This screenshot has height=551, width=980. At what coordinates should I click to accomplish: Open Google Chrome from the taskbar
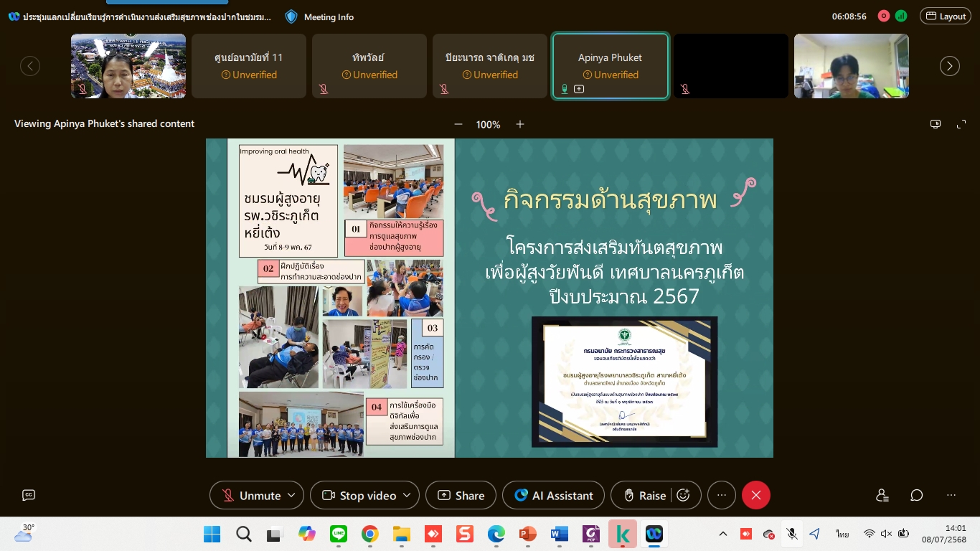(x=369, y=534)
